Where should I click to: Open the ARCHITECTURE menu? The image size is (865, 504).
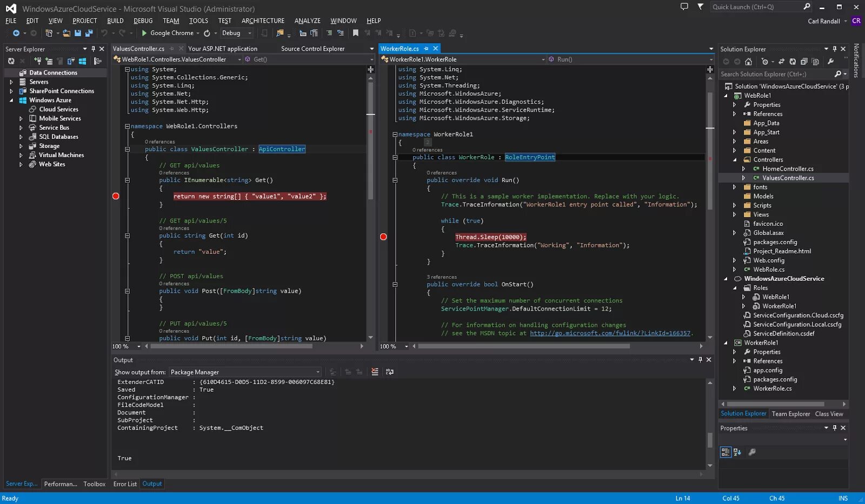[263, 21]
